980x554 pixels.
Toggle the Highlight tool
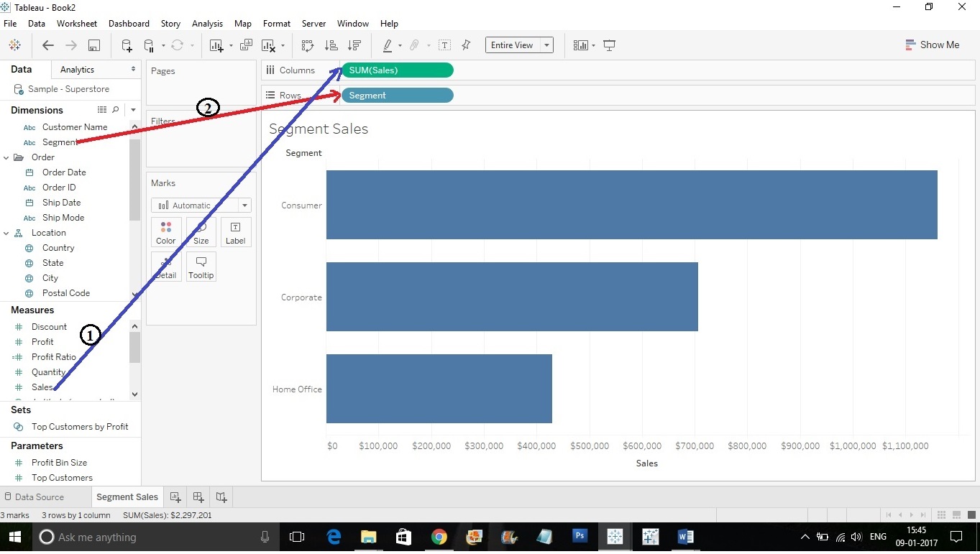pos(388,45)
